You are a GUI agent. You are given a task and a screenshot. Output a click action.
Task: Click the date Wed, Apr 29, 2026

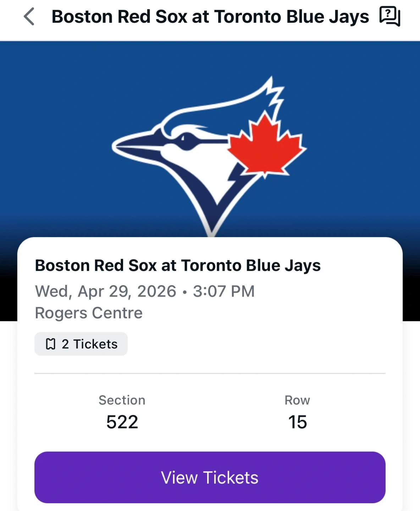tap(106, 291)
